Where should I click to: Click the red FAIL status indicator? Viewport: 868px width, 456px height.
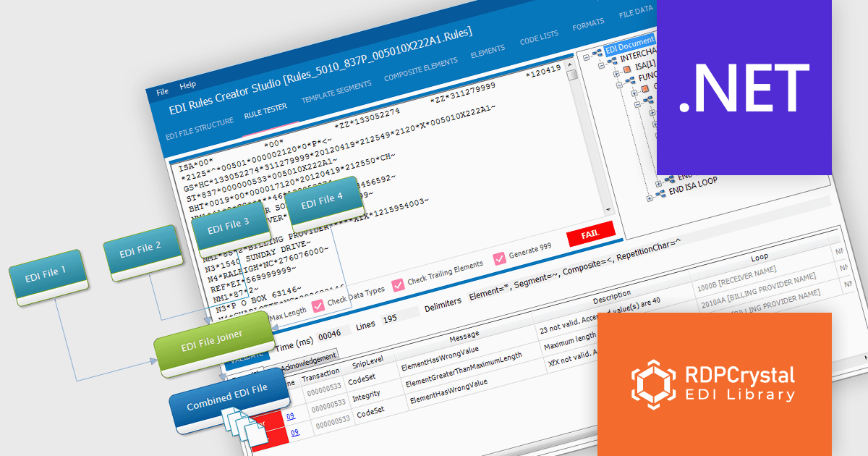(590, 235)
